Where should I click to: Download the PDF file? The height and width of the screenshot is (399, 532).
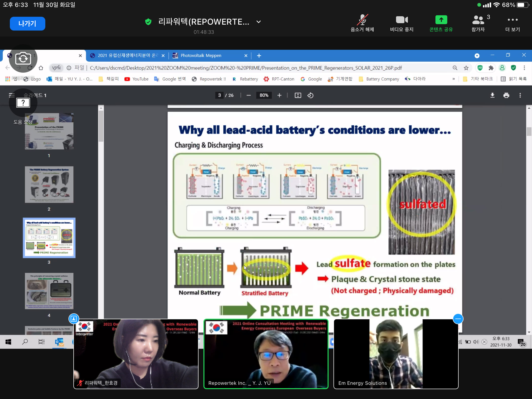pyautogui.click(x=492, y=95)
